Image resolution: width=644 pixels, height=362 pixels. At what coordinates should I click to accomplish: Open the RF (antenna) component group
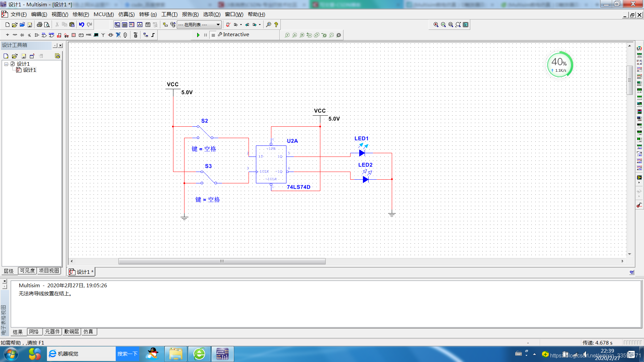coord(103,35)
